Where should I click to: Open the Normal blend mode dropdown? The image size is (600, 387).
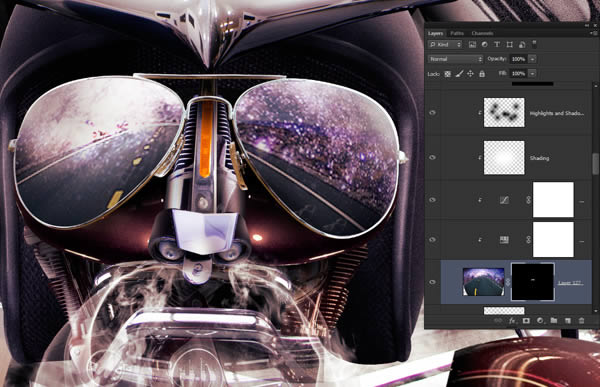point(455,59)
